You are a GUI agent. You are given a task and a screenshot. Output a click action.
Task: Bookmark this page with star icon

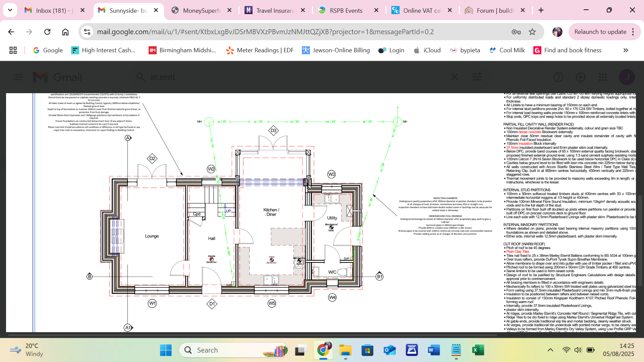(532, 32)
